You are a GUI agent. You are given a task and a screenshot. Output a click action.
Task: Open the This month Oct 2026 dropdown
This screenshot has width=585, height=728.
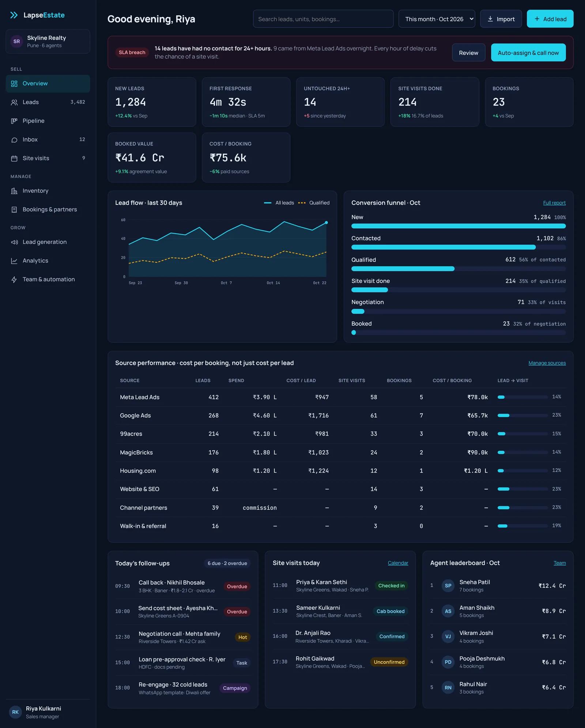click(x=437, y=19)
